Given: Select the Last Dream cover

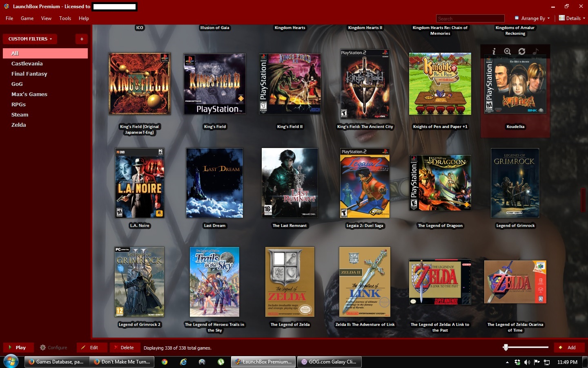Looking at the screenshot, I should [x=215, y=183].
